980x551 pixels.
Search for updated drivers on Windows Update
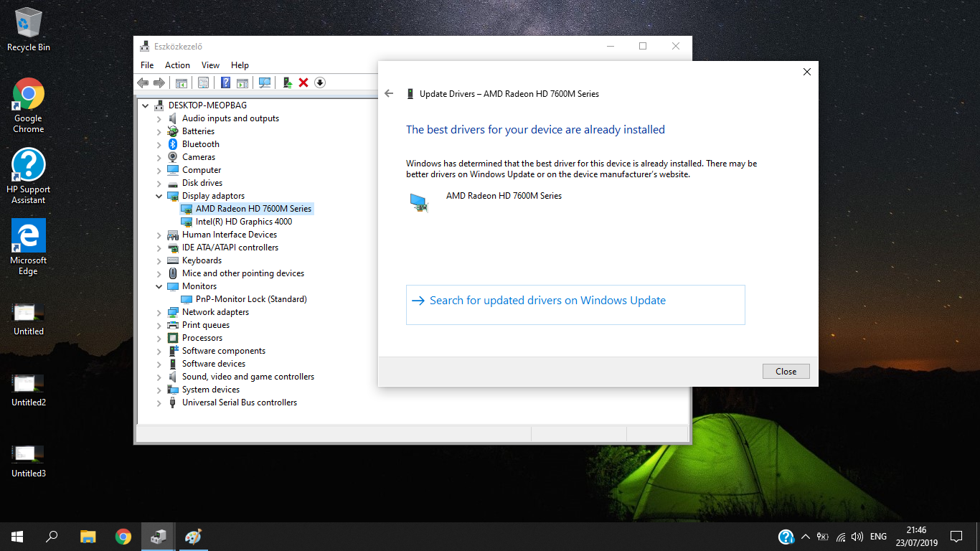point(547,300)
